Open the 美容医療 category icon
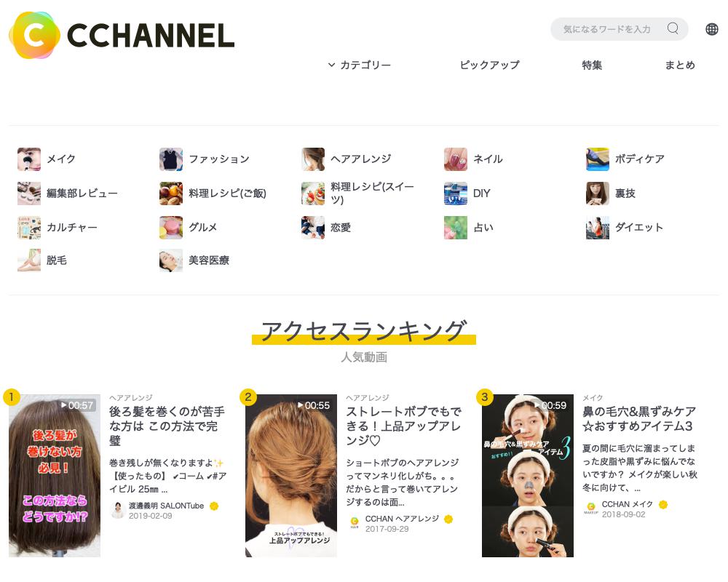This screenshot has height=582, width=728. tap(171, 261)
